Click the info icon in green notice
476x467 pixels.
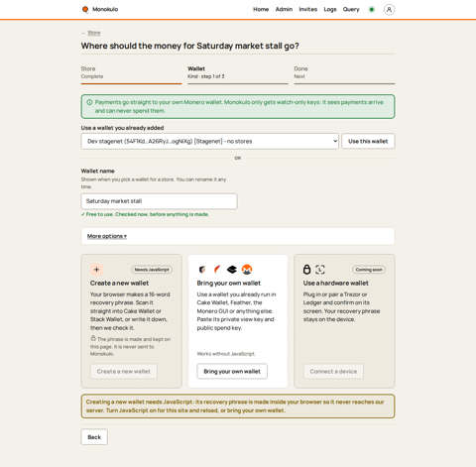[89, 102]
